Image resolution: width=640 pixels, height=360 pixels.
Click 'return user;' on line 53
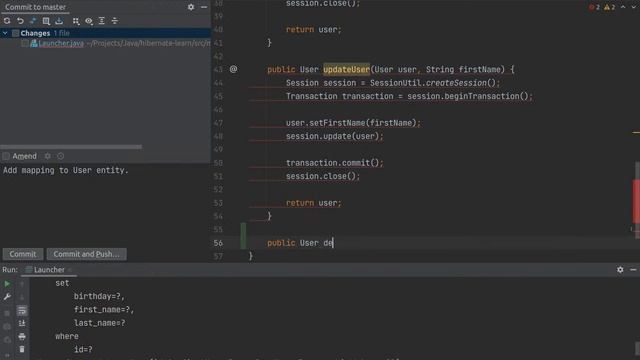point(313,203)
